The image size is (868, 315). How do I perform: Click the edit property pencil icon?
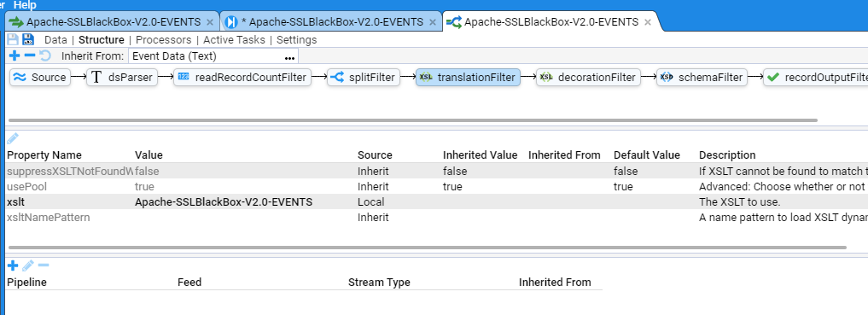click(x=13, y=138)
